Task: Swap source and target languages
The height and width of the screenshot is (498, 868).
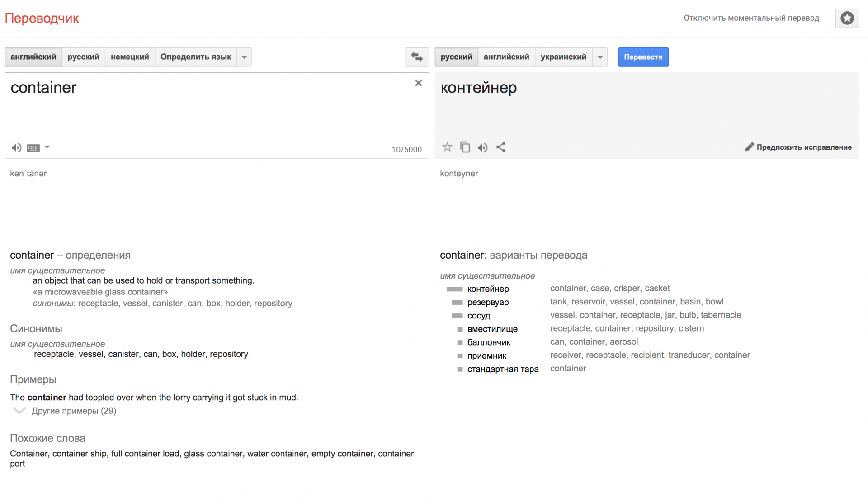Action: coord(417,57)
